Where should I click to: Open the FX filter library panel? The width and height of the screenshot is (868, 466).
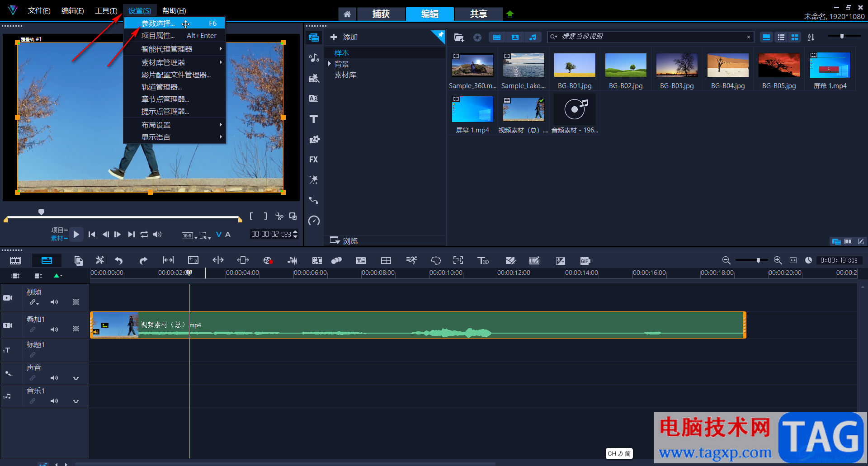pos(314,160)
